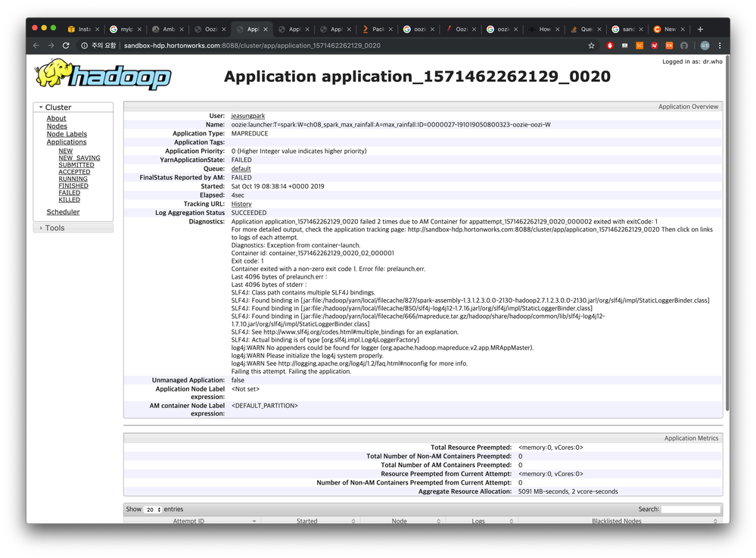Image resolution: width=756 pixels, height=558 pixels.
Task: Switch to the Ambari browser tab
Action: (168, 30)
